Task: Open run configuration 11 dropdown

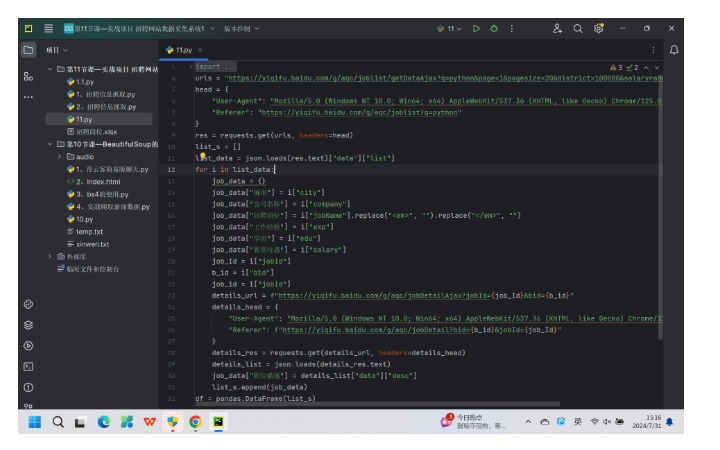Action: pyautogui.click(x=449, y=28)
